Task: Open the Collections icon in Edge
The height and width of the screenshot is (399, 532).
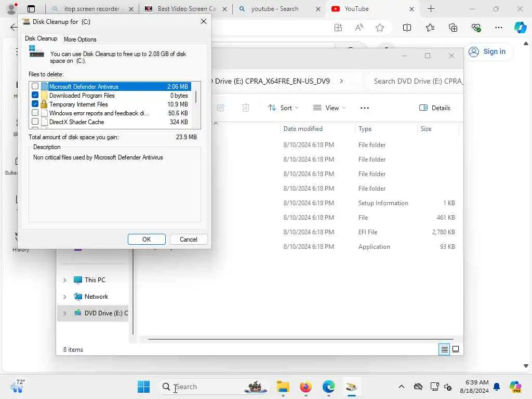Action: pyautogui.click(x=453, y=28)
